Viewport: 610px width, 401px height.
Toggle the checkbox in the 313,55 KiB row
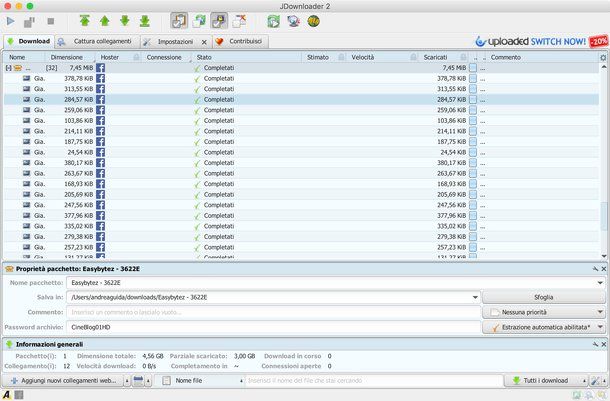click(473, 89)
